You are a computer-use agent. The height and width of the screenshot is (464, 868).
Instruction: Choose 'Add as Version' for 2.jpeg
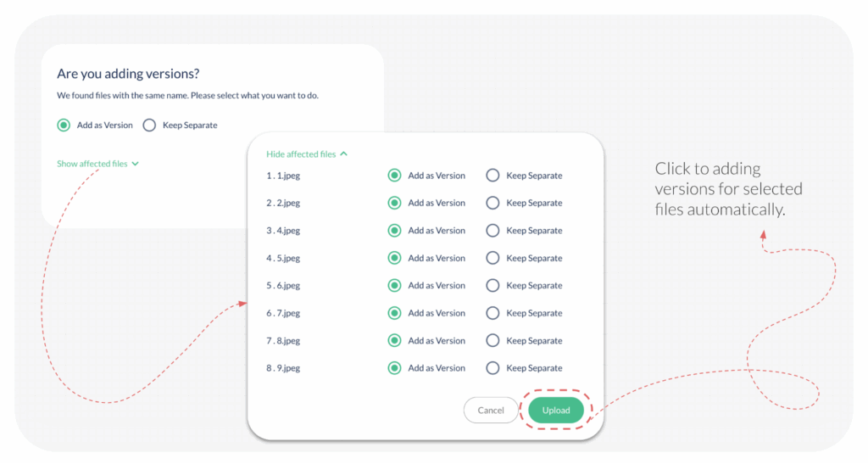pyautogui.click(x=394, y=204)
